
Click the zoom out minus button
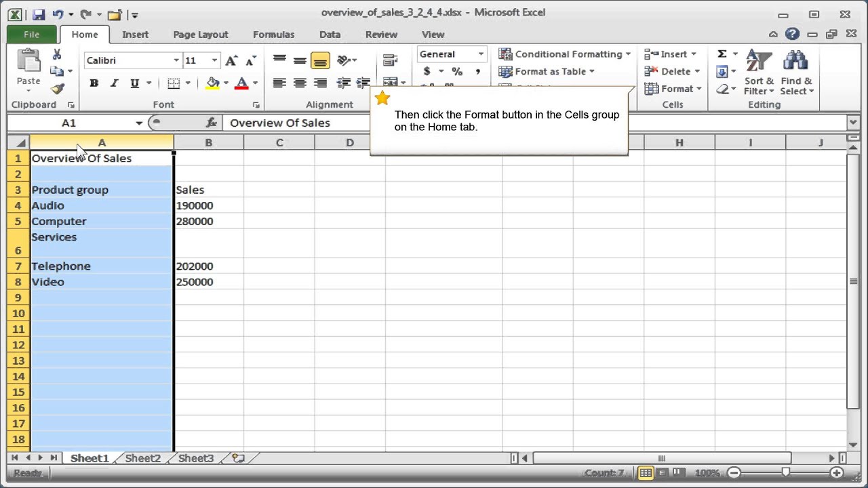click(x=734, y=473)
